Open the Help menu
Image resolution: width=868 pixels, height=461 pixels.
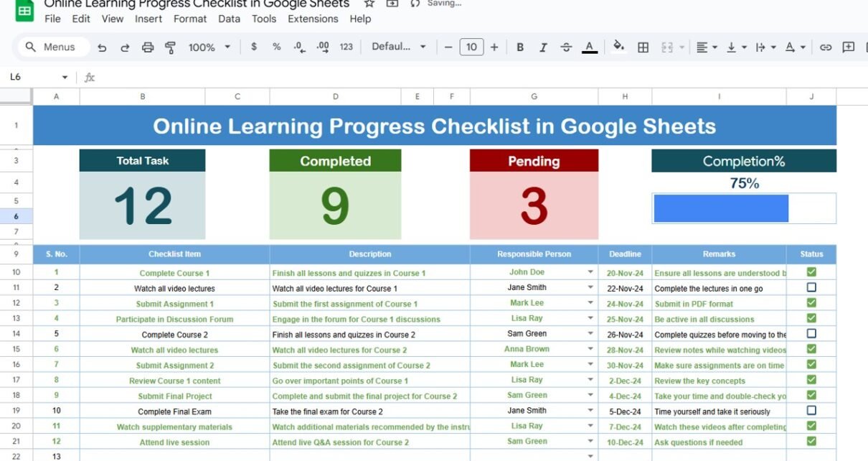(360, 19)
